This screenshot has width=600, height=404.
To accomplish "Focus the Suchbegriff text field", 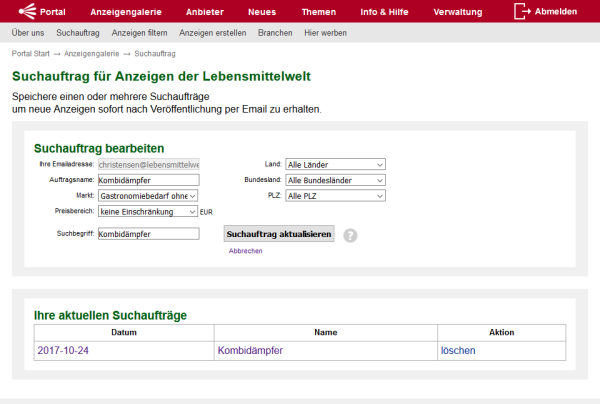I will coord(148,233).
